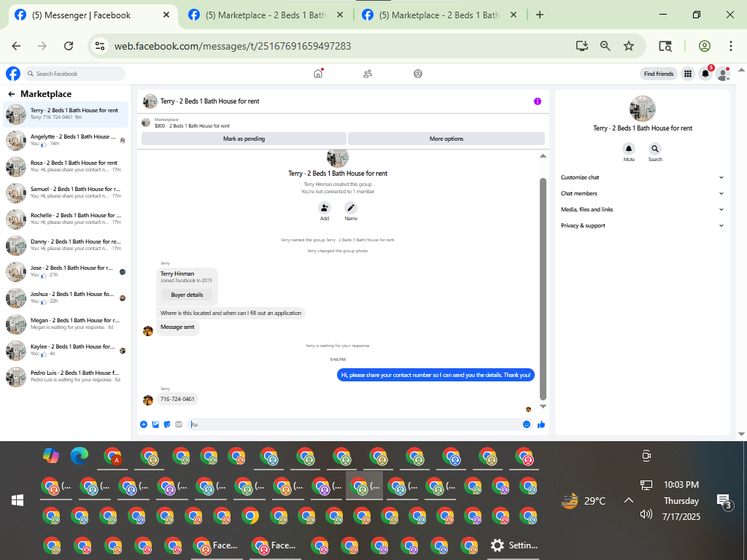This screenshot has height=560, width=747.
Task: Click the browser address bar URL
Action: click(x=233, y=46)
